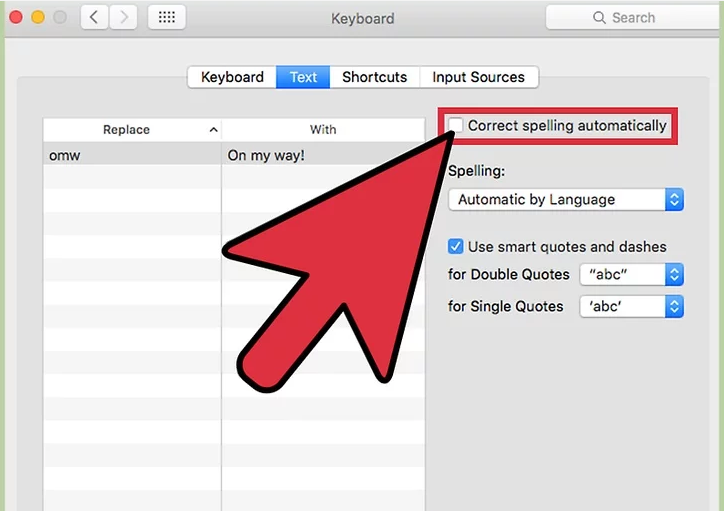Select the On my way! text cell
Viewport: 724px width, 511px height.
266,156
